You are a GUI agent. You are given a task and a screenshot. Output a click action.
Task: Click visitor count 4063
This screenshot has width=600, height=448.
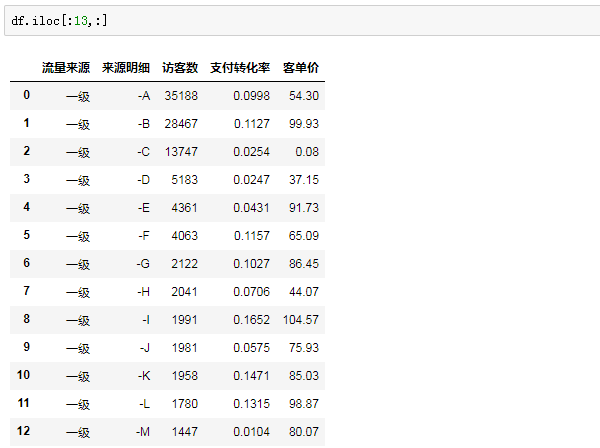(x=184, y=236)
